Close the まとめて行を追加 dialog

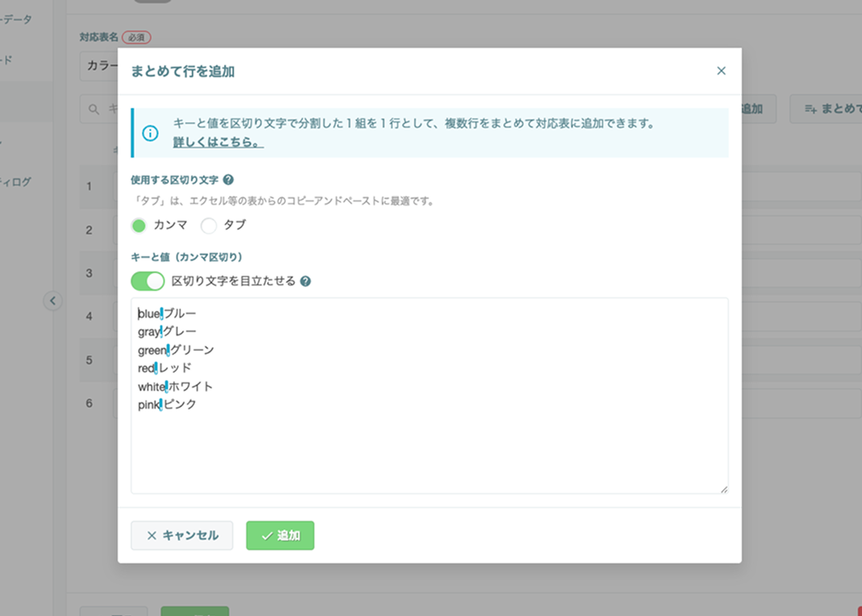[721, 71]
